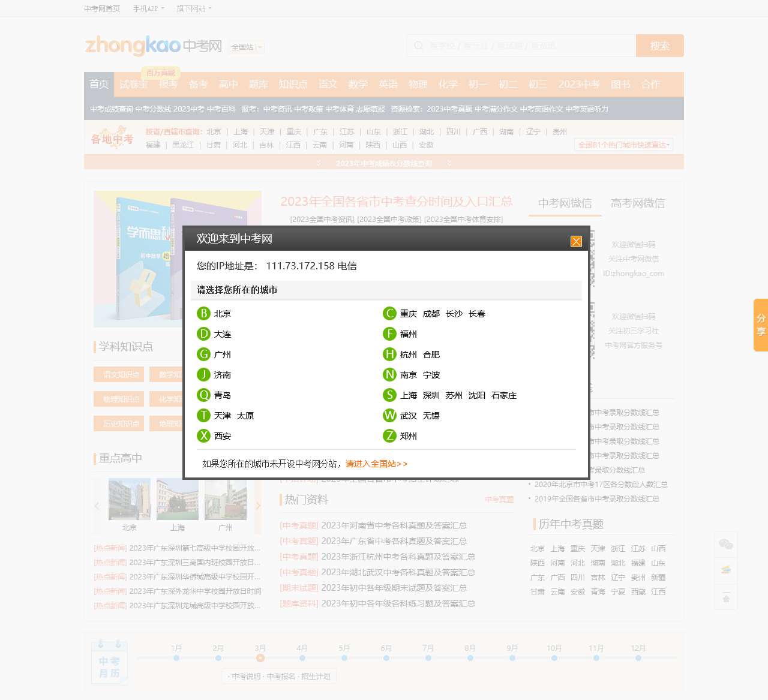Open headline 2023年全国各省市中考查分时间及入口汇总
Image resolution: width=768 pixels, height=700 pixels.
[x=396, y=202]
